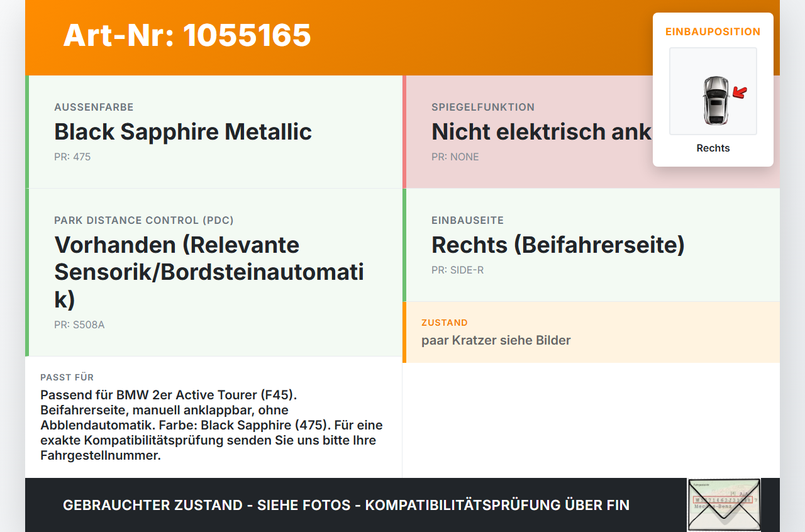Select the Art-Nr: 1055165 header text

(187, 35)
